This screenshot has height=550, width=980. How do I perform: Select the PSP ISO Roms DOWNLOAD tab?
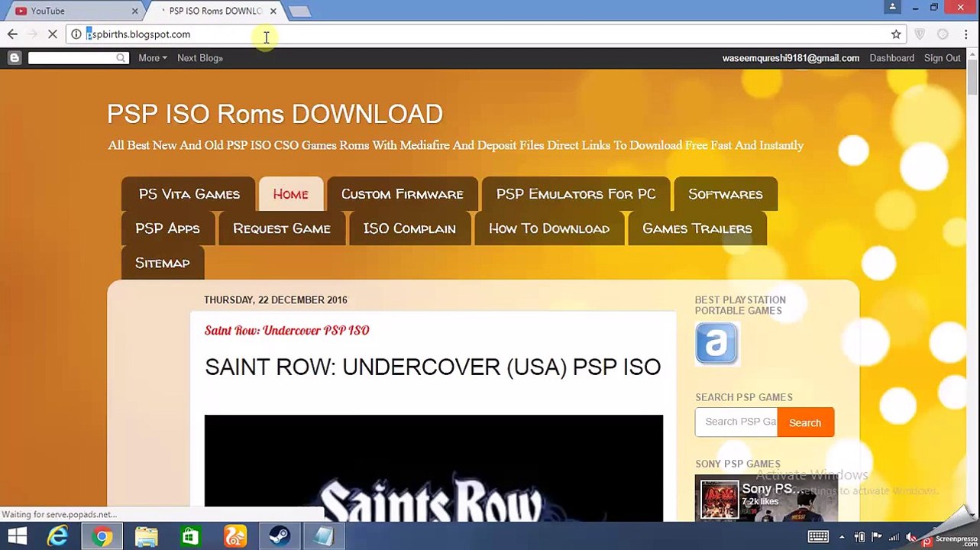pyautogui.click(x=214, y=11)
